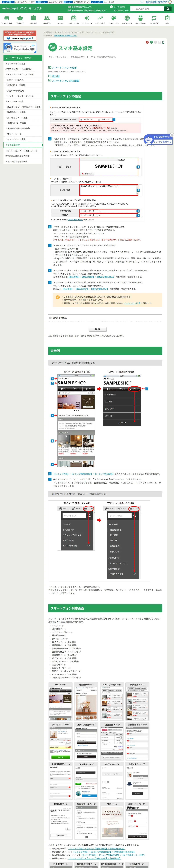Screen dimensions: 174x868
Task: Jump to スマートフォン対応画面 anchor link
Action: coord(66,81)
